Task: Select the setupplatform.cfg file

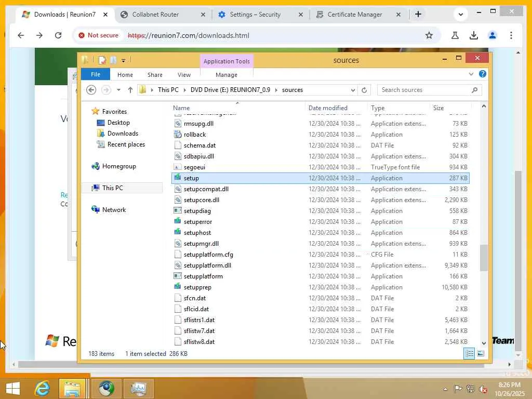Action: [208, 255]
